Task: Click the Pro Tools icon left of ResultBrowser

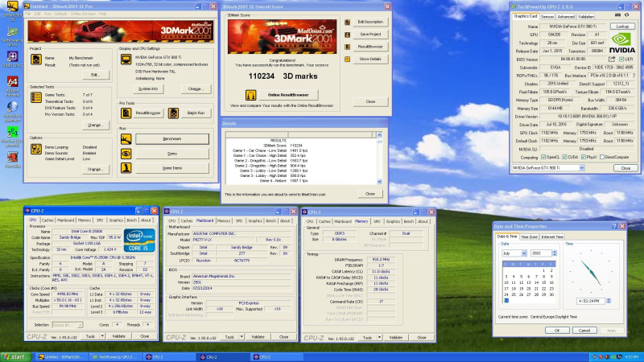Action: [x=126, y=113]
